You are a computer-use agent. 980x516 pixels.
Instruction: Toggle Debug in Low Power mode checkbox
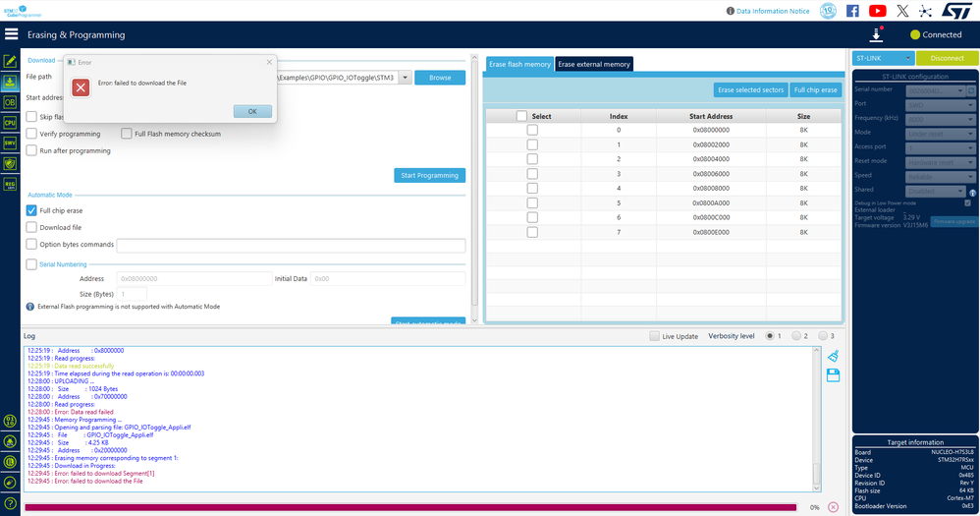(x=968, y=202)
